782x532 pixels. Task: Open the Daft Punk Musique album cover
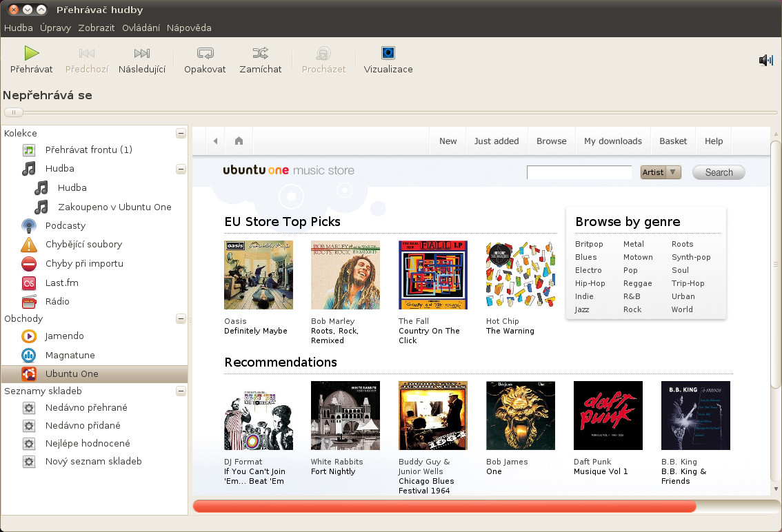click(608, 416)
